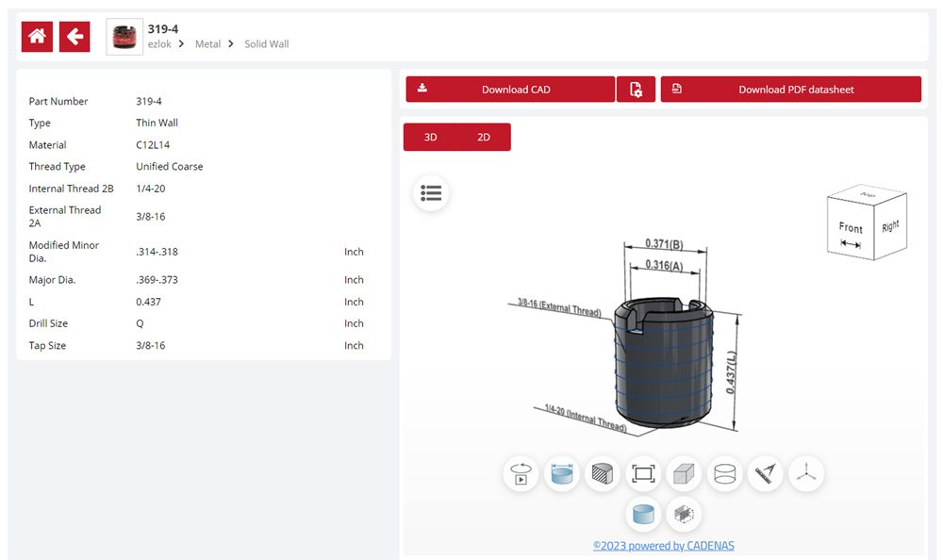
Task: Click the Download CAD button
Action: click(x=510, y=90)
